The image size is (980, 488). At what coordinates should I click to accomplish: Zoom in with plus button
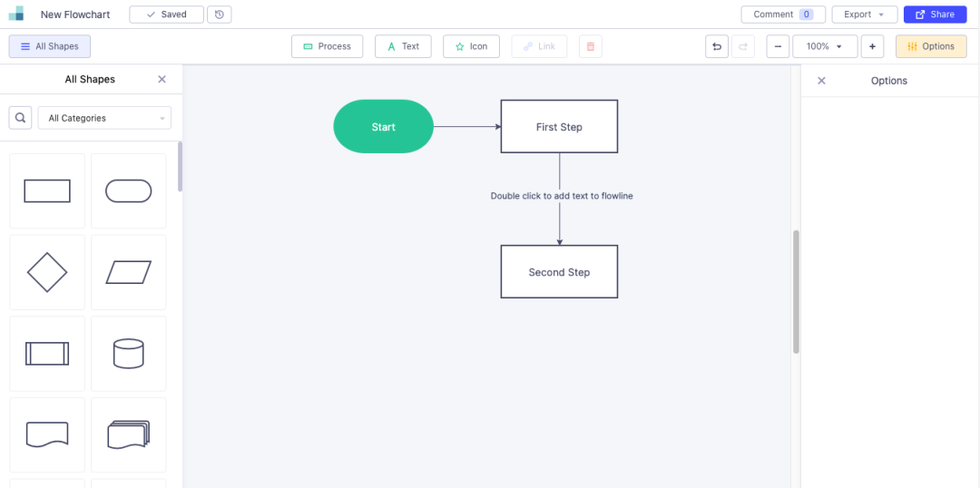tap(873, 46)
